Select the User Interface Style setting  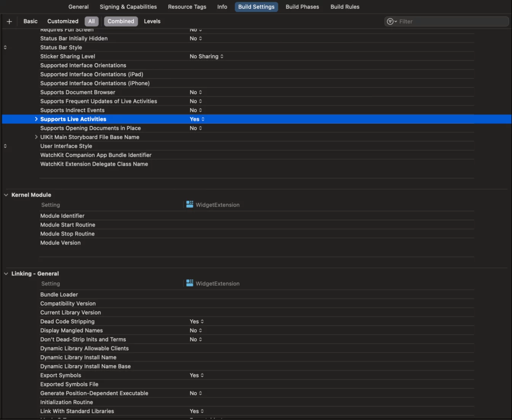pos(66,146)
